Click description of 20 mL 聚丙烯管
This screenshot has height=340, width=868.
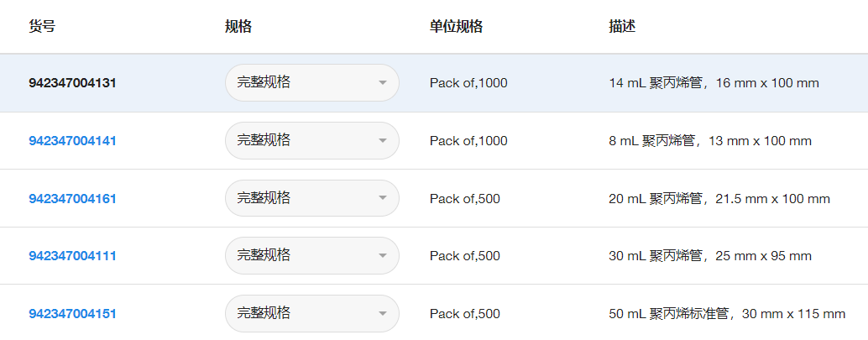point(719,199)
